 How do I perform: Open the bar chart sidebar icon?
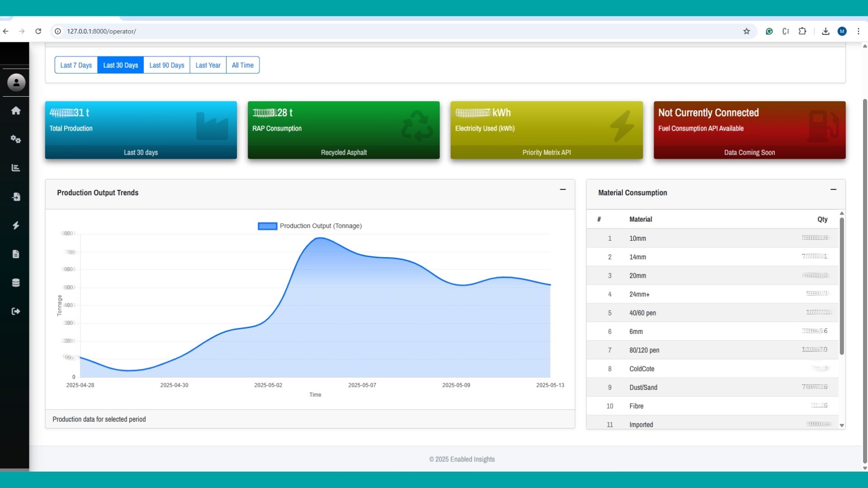(x=16, y=168)
